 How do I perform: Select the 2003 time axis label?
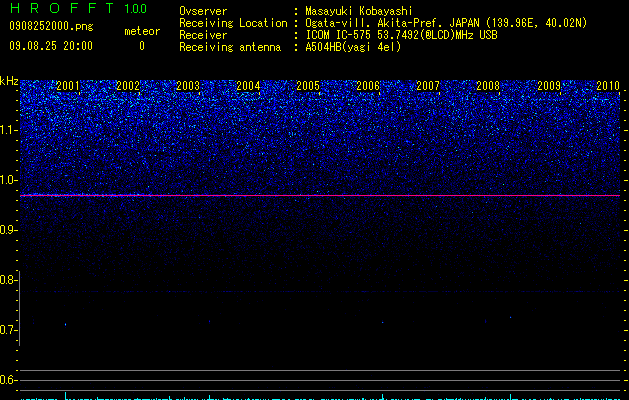click(x=188, y=85)
